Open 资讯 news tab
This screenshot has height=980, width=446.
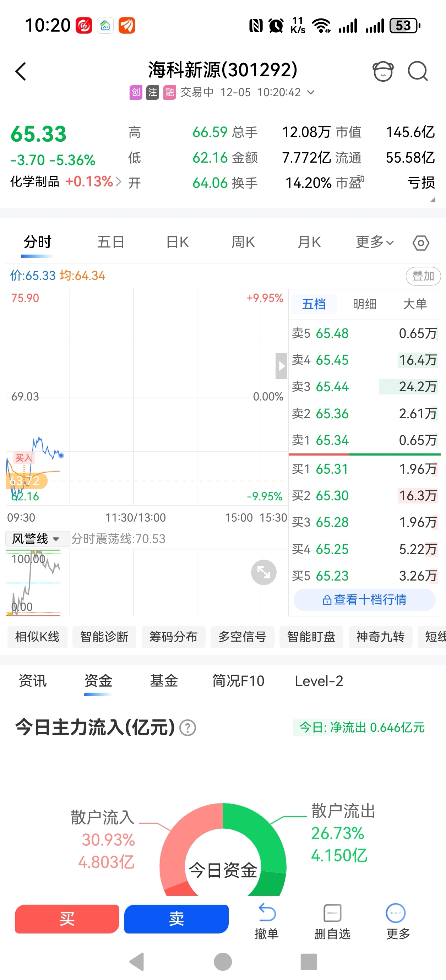point(33,681)
